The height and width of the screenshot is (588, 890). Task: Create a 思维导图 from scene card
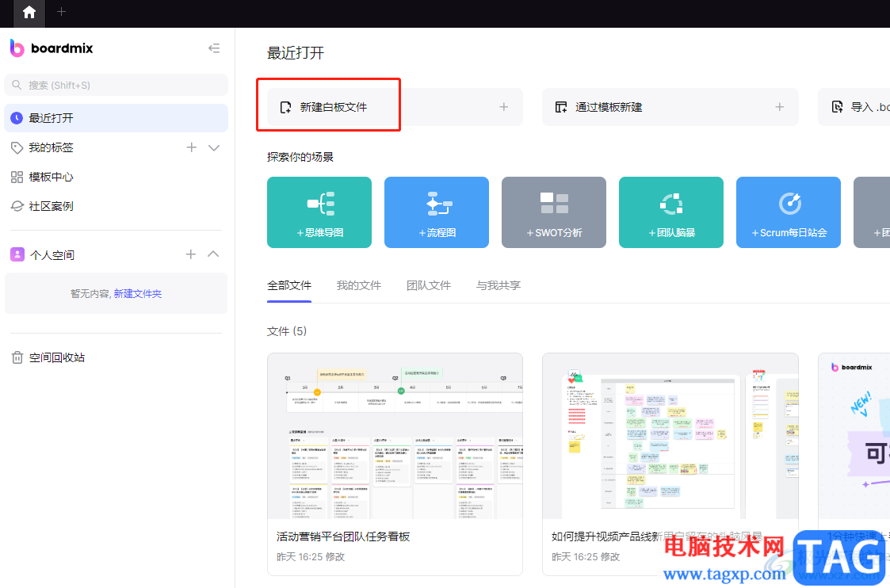coord(319,212)
